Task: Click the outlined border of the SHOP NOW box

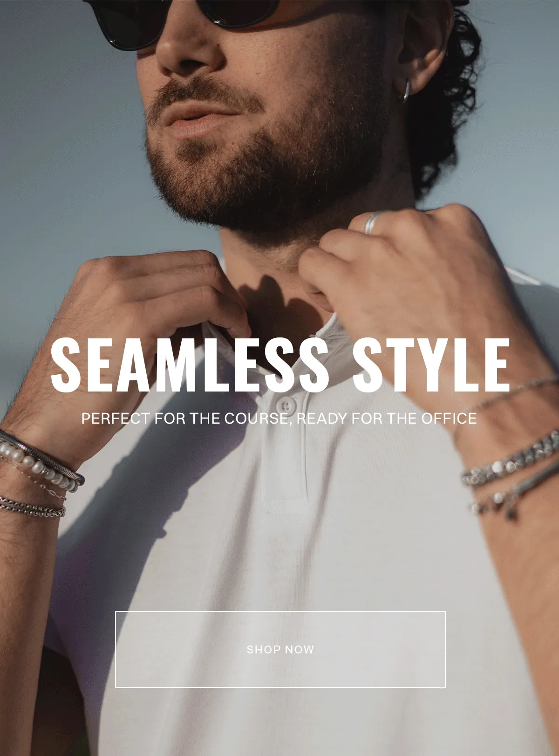Action: coord(280,611)
